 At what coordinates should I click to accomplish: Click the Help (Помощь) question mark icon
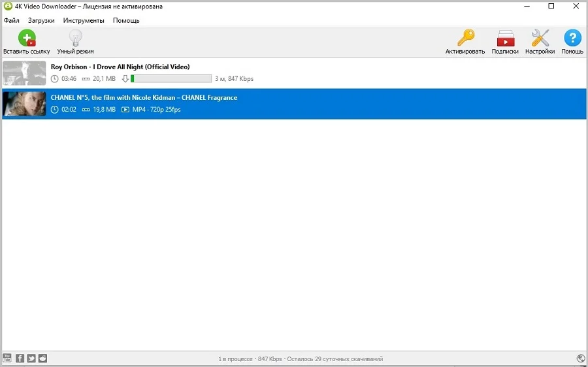(572, 39)
